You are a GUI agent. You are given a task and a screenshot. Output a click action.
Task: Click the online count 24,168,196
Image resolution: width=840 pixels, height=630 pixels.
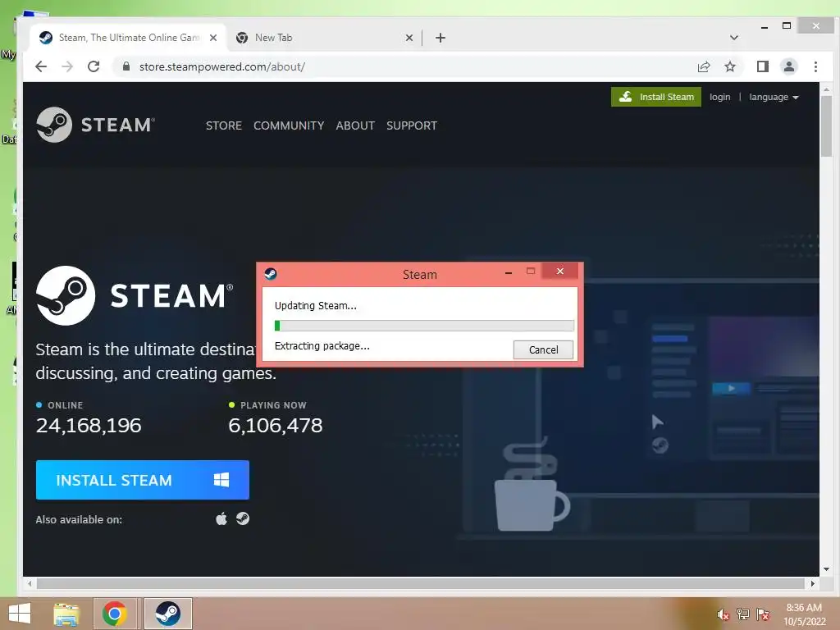point(89,426)
